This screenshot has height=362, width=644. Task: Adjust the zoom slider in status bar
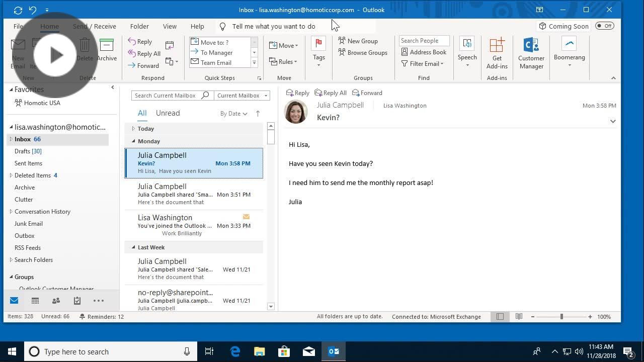[561, 317]
